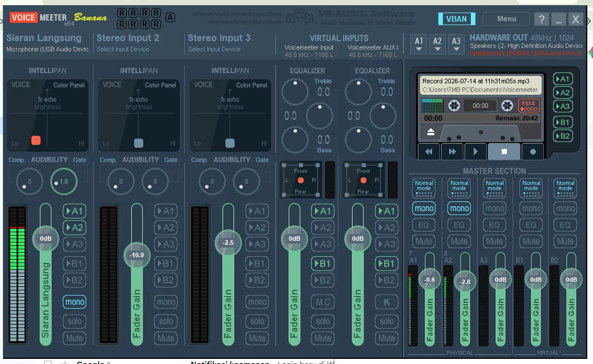Eject the cassette tape
Image resolution: width=593 pixels, height=364 pixels.
(x=431, y=132)
